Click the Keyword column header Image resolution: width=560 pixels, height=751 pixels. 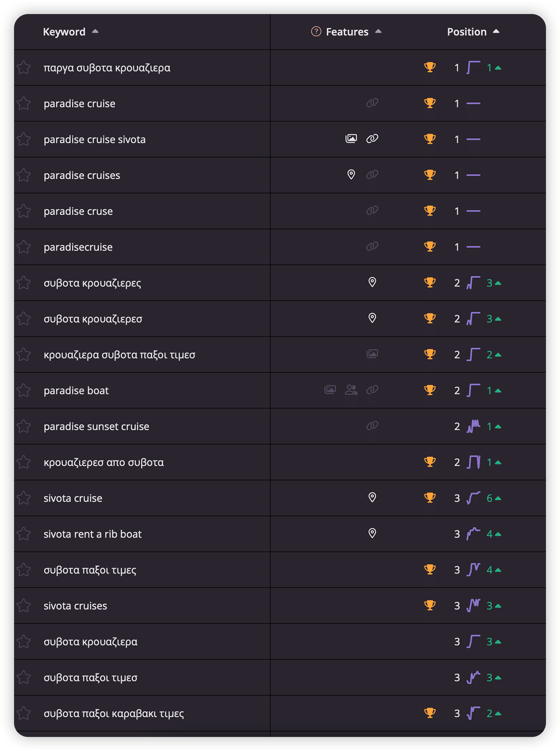coord(64,32)
